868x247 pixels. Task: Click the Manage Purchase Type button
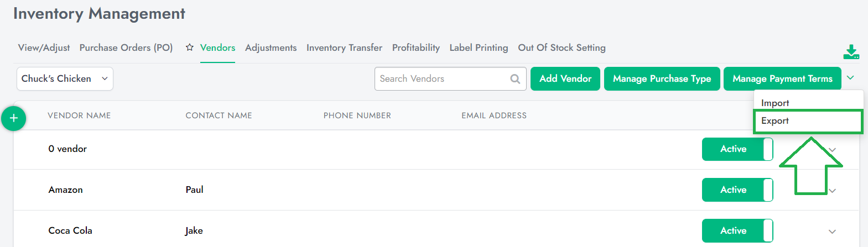[x=662, y=79]
